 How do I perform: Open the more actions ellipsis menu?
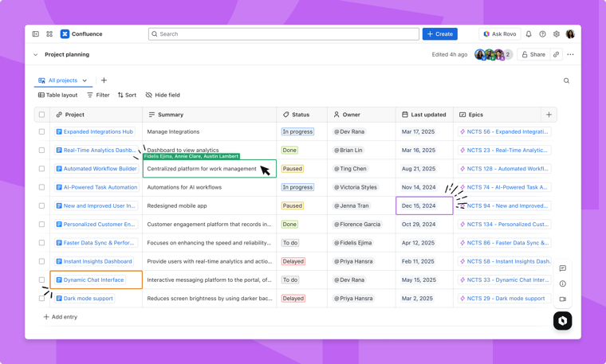pyautogui.click(x=570, y=55)
